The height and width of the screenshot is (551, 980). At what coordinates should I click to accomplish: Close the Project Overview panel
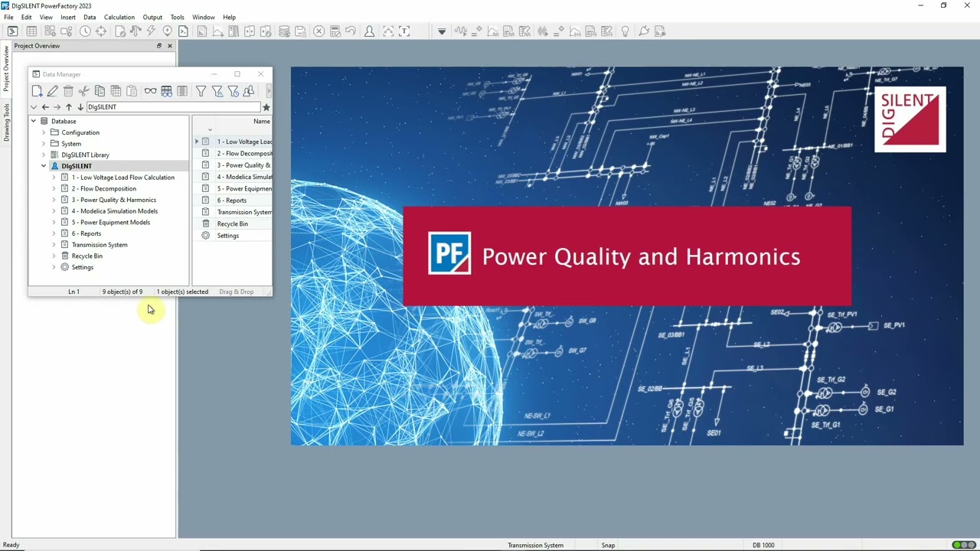point(170,46)
